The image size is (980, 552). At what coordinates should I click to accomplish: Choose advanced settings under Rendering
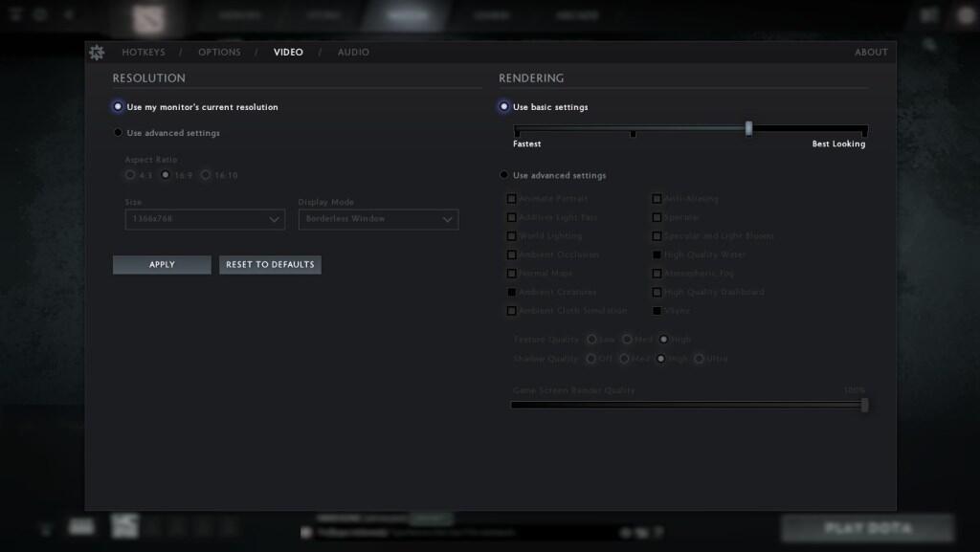[x=503, y=175]
